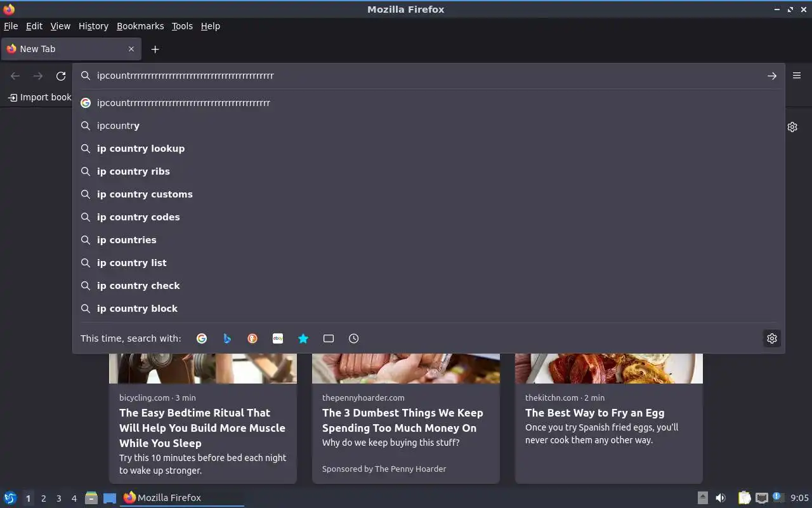812x508 pixels.
Task: Open the Firefox application hamburger menu
Action: pos(797,76)
